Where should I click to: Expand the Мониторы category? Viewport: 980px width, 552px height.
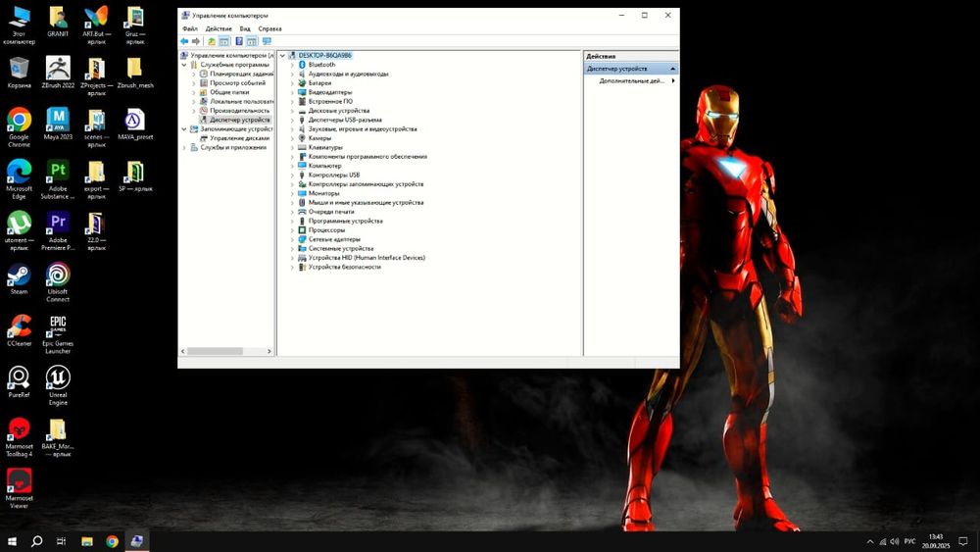tap(292, 193)
